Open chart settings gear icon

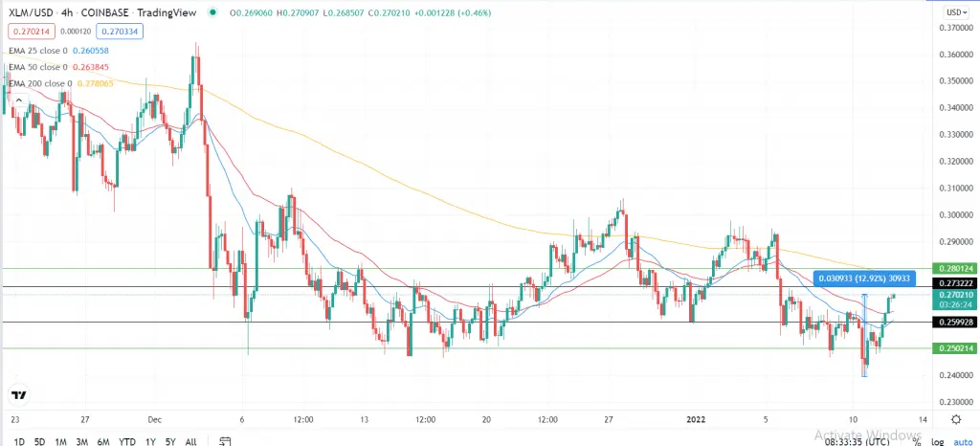955,419
